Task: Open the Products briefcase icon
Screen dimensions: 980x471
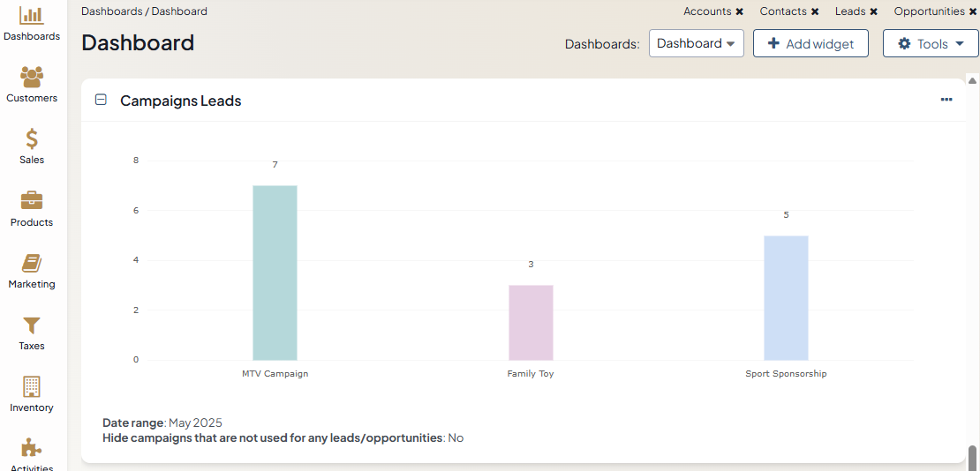Action: coord(32,201)
